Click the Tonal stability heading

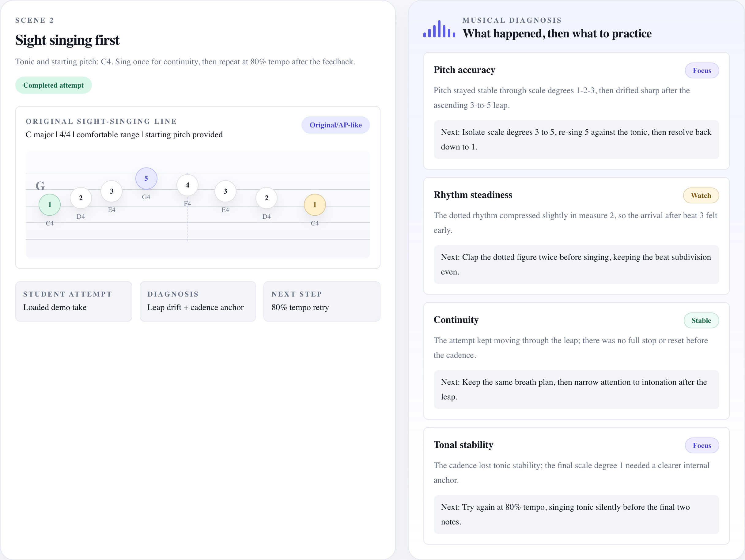pos(463,445)
